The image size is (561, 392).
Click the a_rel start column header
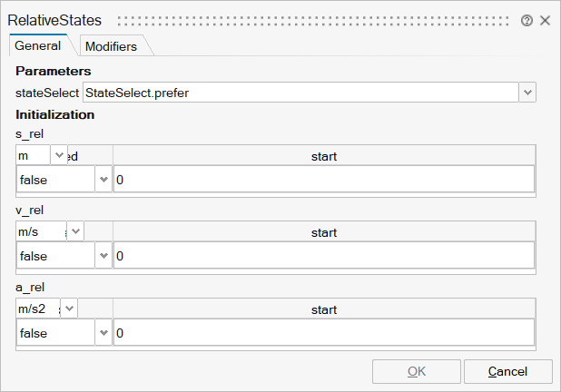click(x=324, y=309)
